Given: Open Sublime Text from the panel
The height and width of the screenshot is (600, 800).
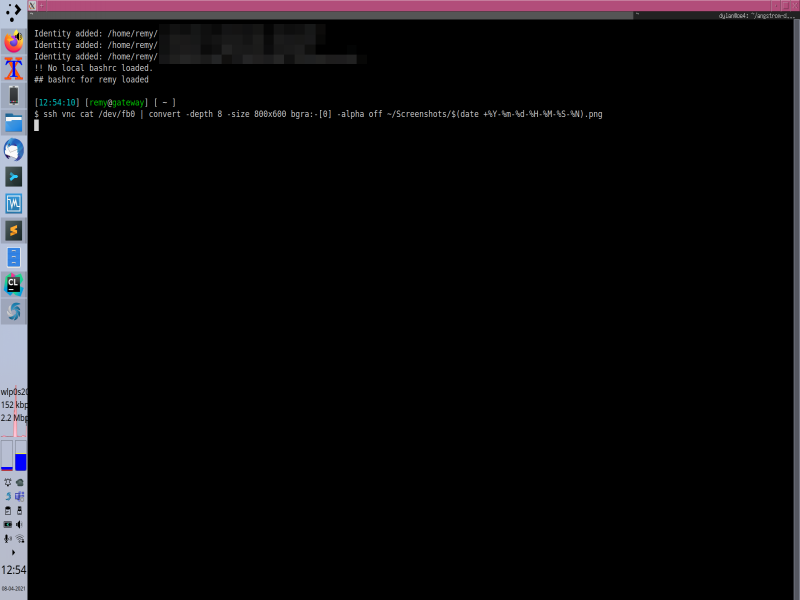Looking at the screenshot, I should (x=13, y=231).
